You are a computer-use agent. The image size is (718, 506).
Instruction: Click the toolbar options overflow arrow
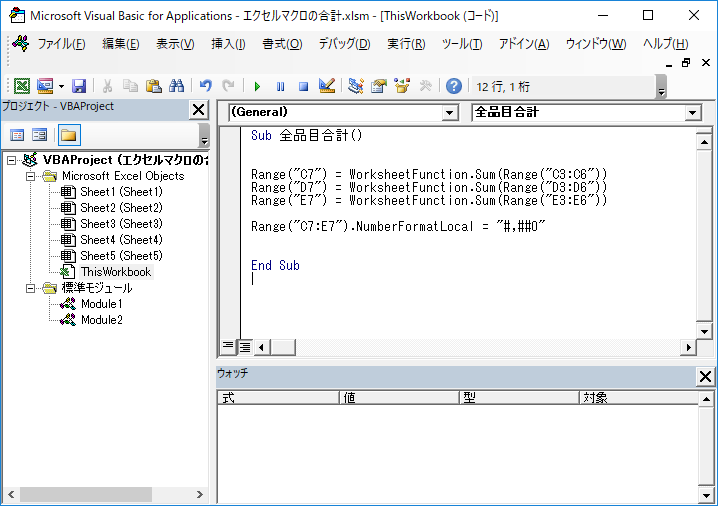click(x=661, y=87)
